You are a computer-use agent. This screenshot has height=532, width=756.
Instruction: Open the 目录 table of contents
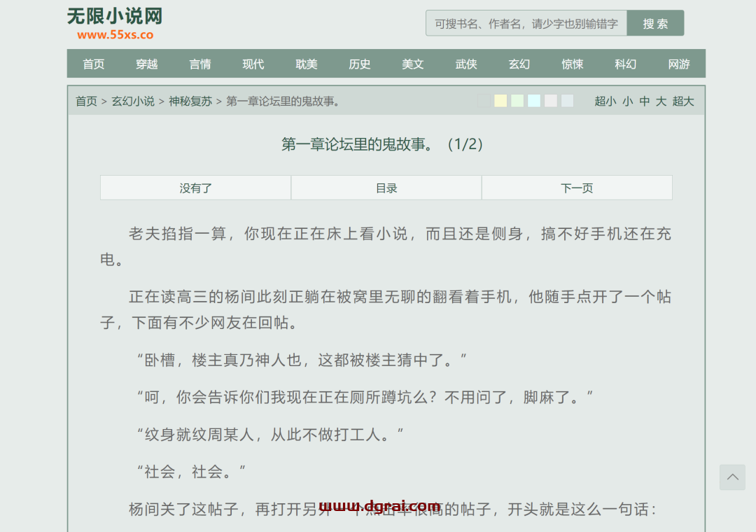coord(386,188)
